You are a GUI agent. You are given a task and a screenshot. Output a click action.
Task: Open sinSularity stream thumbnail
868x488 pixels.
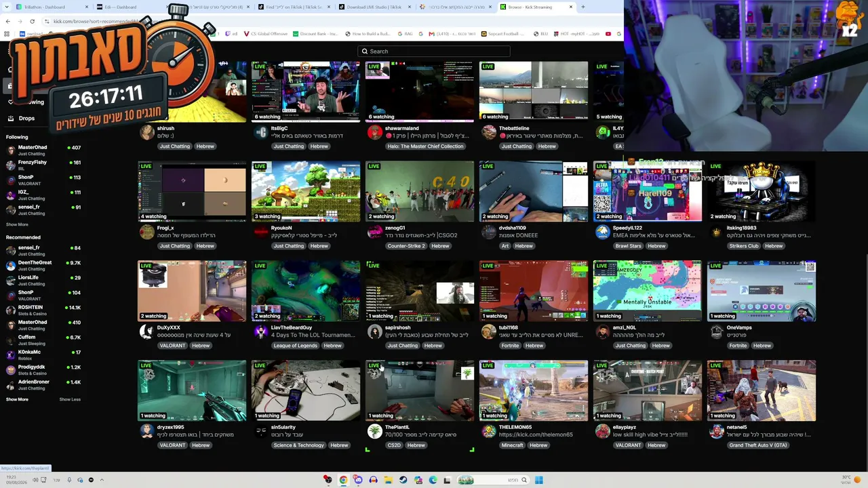tap(306, 391)
